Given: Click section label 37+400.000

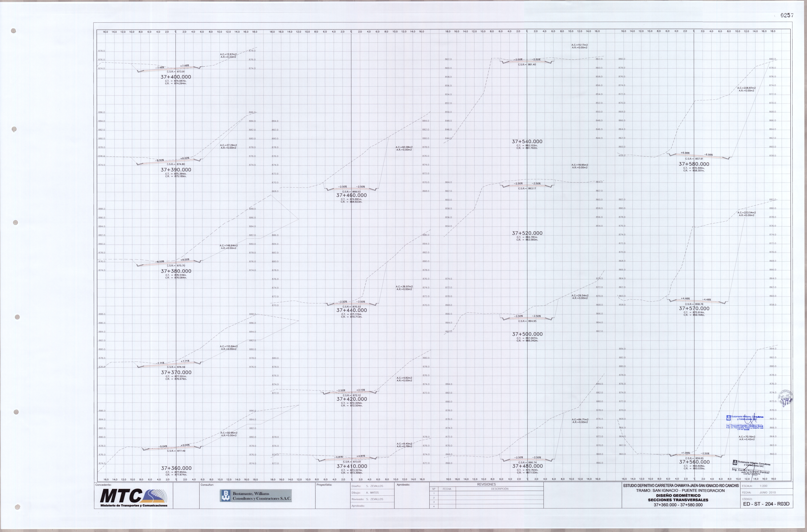Looking at the screenshot, I should 176,77.
